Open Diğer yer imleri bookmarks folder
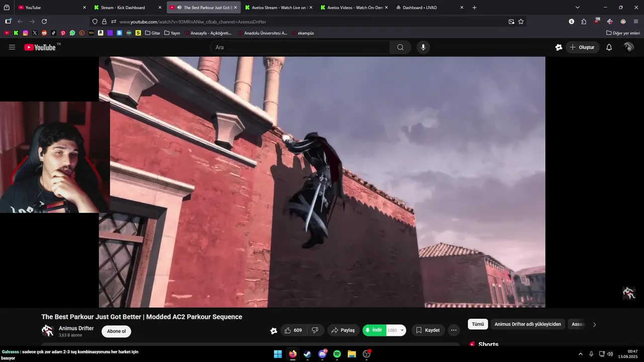Screen dimensions: 644x362 click(x=623, y=33)
